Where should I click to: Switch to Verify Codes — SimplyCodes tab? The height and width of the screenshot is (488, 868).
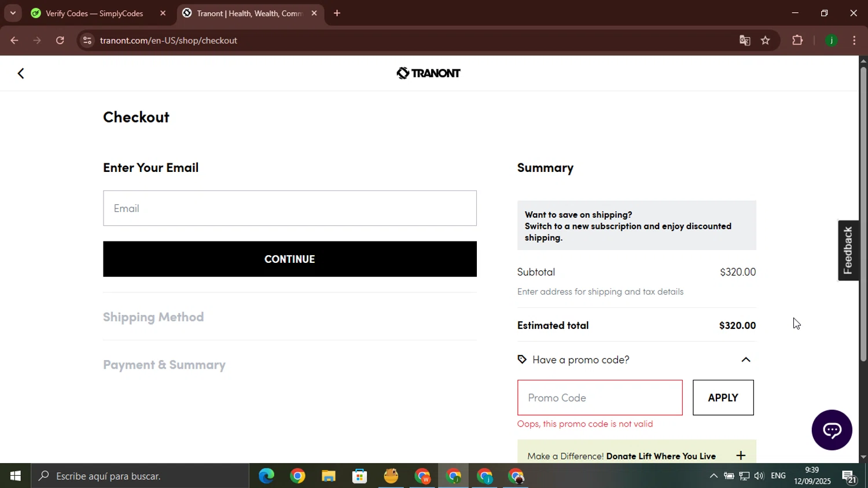94,13
